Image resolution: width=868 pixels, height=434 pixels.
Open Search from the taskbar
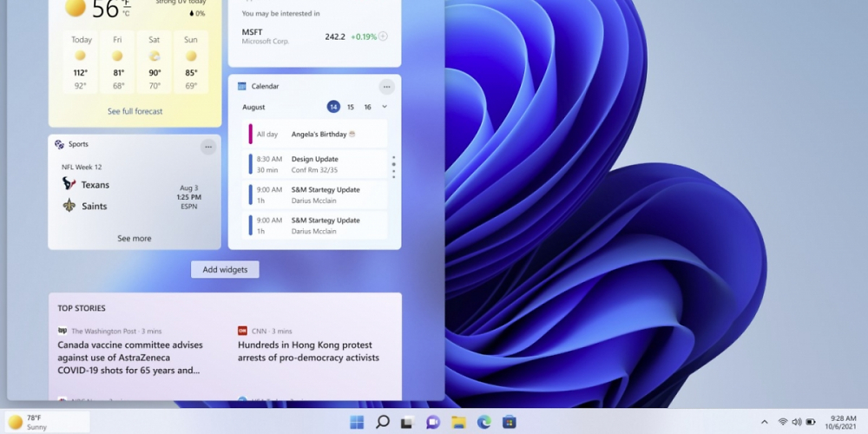pyautogui.click(x=382, y=423)
